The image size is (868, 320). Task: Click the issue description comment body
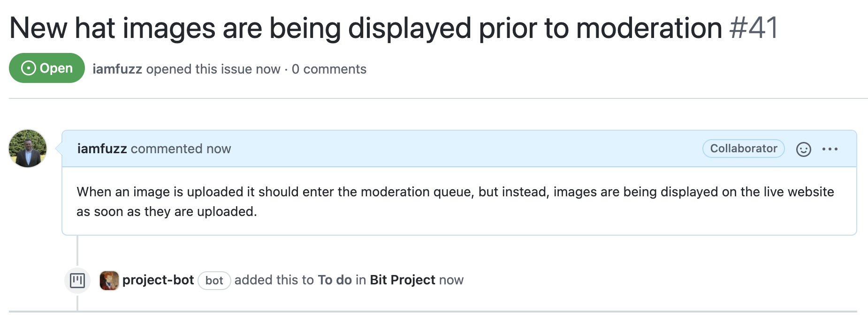coord(459,201)
